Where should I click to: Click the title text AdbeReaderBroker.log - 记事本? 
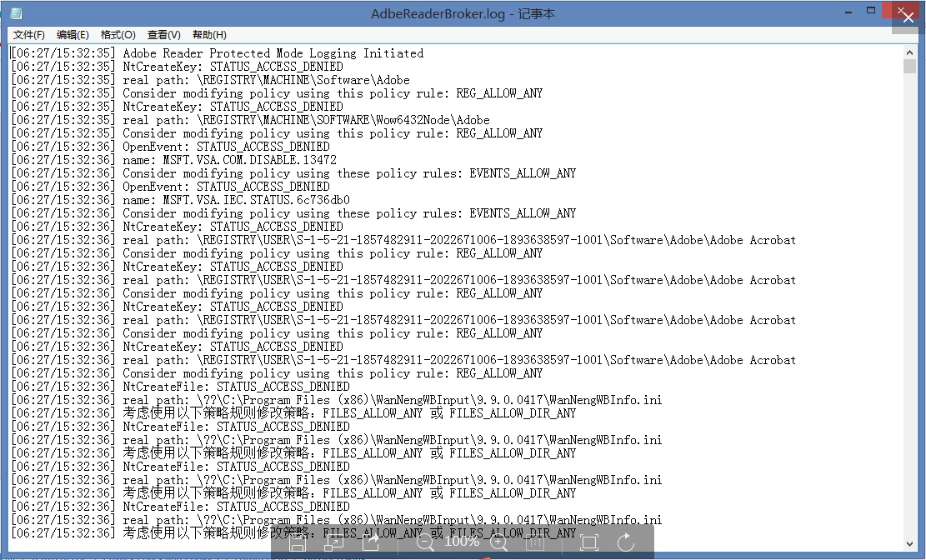[x=463, y=13]
